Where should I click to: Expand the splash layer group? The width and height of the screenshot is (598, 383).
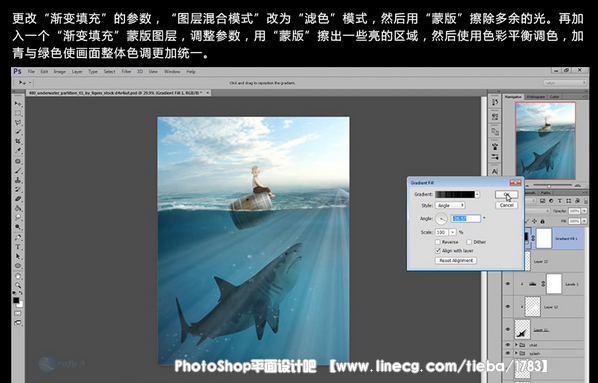tap(516, 353)
